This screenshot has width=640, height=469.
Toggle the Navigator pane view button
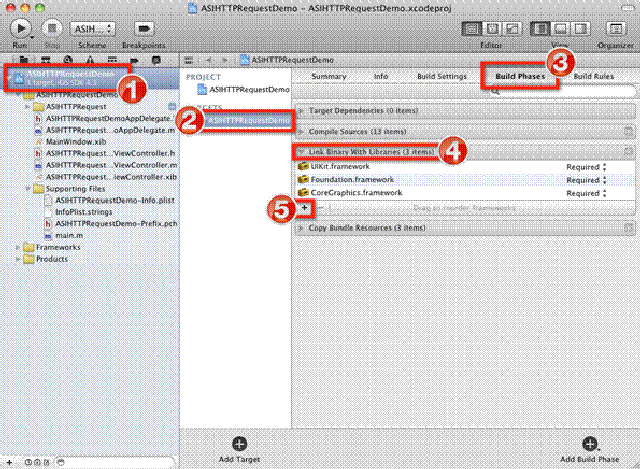(540, 29)
